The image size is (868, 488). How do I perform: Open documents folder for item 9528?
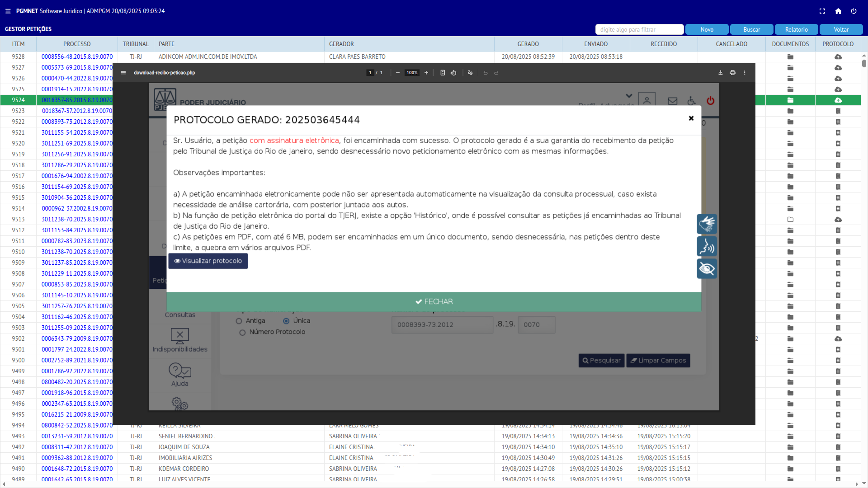pos(790,57)
